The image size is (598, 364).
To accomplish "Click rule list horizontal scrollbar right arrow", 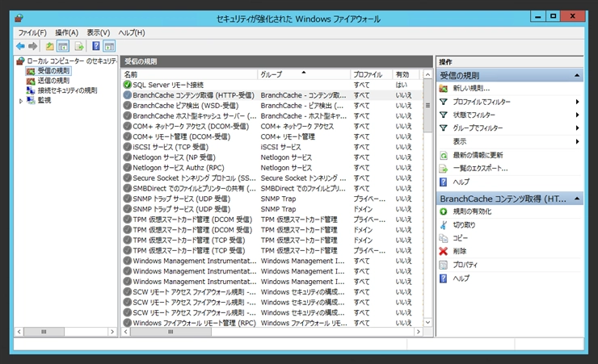I will point(419,332).
